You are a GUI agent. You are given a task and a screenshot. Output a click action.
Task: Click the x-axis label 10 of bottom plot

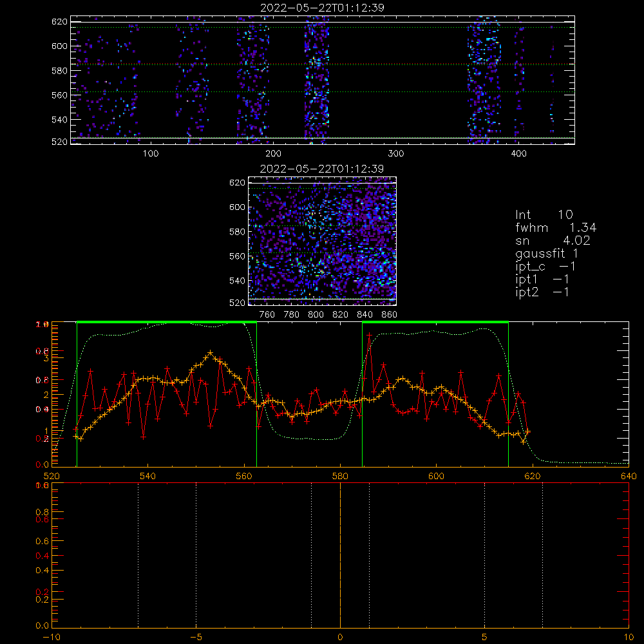[x=629, y=638]
